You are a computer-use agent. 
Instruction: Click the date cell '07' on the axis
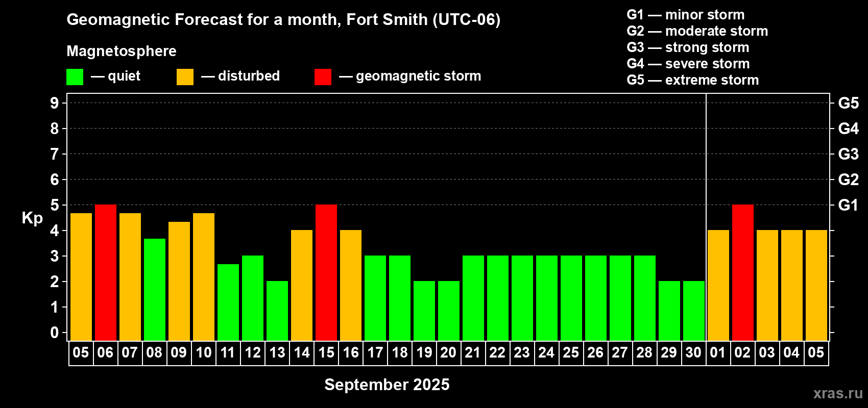point(130,353)
